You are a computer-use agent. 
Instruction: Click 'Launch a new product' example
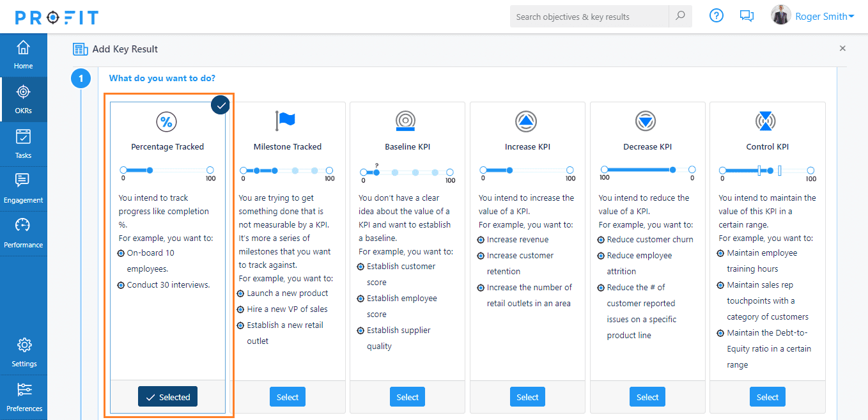tap(288, 293)
